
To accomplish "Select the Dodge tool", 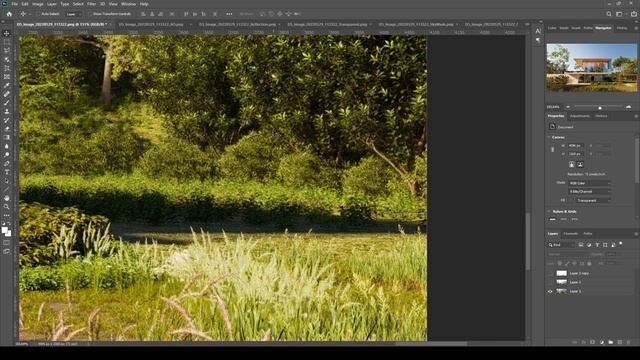I will (7, 155).
